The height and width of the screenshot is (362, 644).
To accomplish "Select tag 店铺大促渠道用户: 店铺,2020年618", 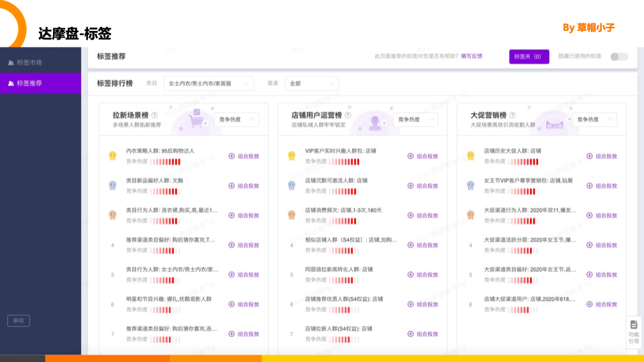I will (x=530, y=299).
